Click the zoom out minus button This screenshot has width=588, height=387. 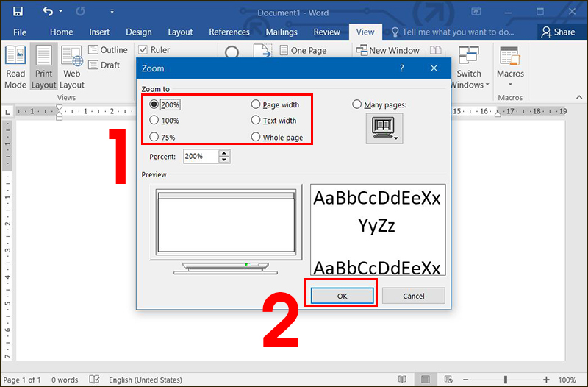tap(465, 380)
